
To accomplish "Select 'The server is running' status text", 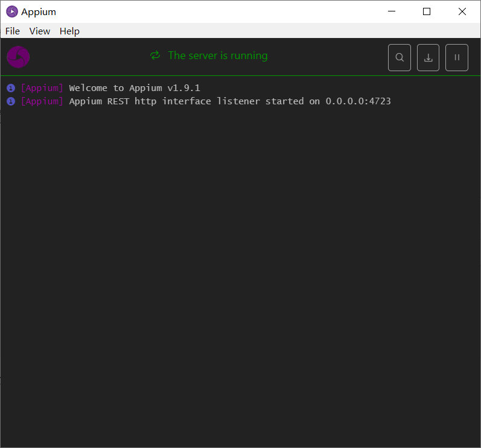I will click(218, 55).
